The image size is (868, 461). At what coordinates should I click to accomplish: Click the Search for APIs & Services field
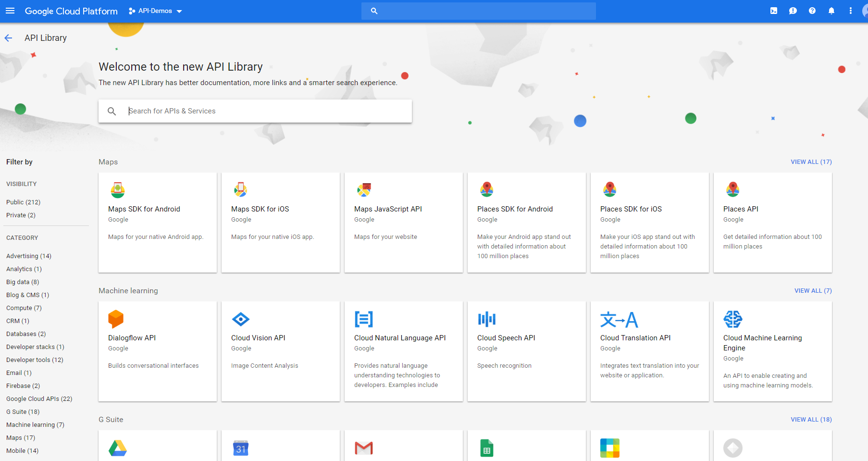point(255,111)
